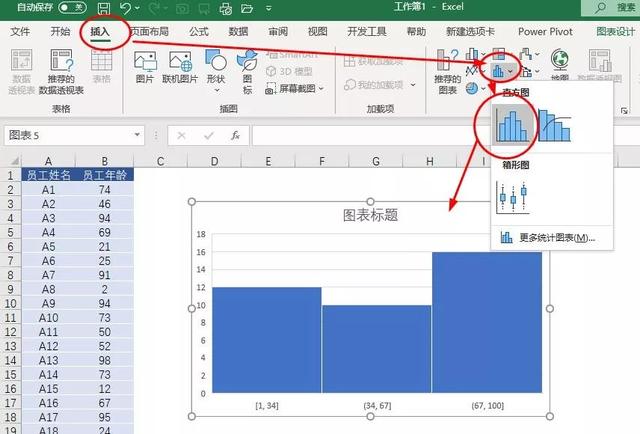Toggle the AutoSave (自动保存) switch
Viewport: 640px width, 434px height.
click(x=72, y=7)
